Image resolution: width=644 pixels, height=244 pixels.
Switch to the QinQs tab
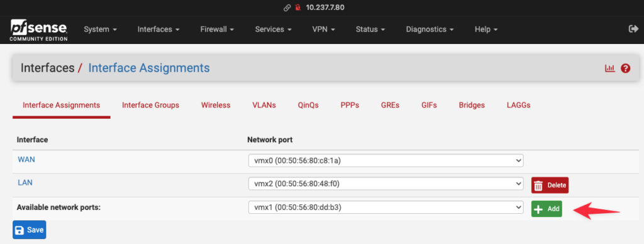coord(308,105)
